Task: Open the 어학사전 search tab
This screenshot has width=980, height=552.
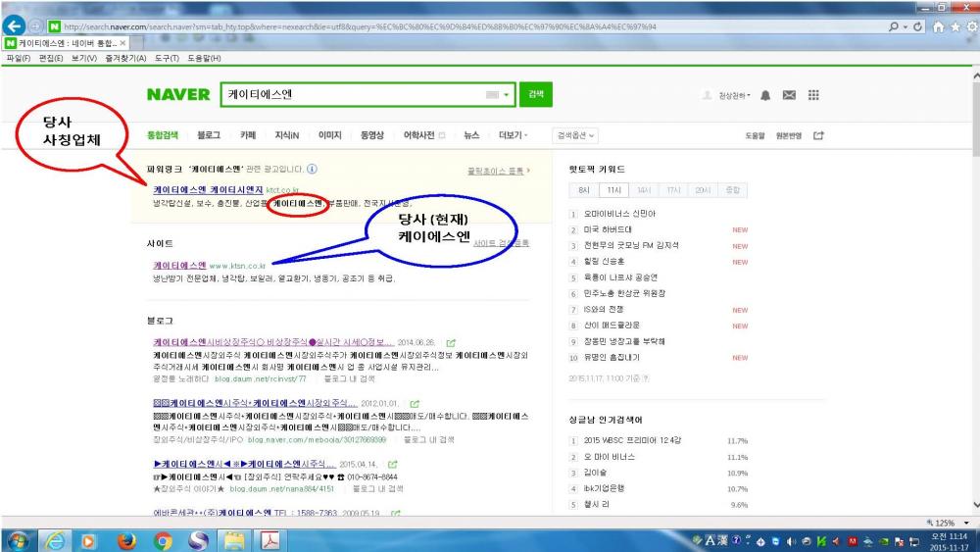Action: 418,135
